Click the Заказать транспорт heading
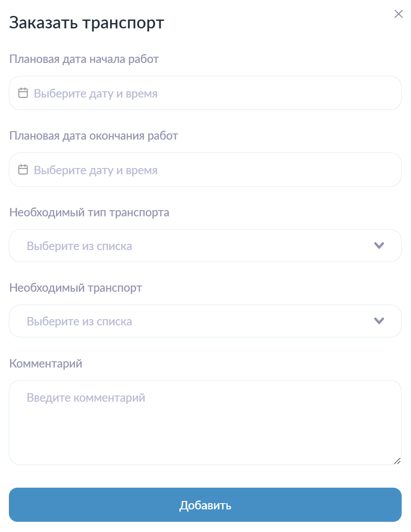 [87, 23]
